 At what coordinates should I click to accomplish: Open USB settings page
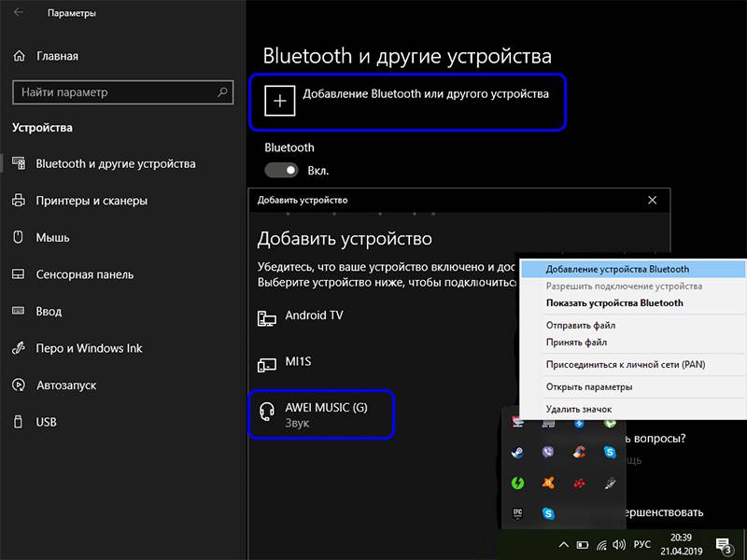[x=46, y=422]
